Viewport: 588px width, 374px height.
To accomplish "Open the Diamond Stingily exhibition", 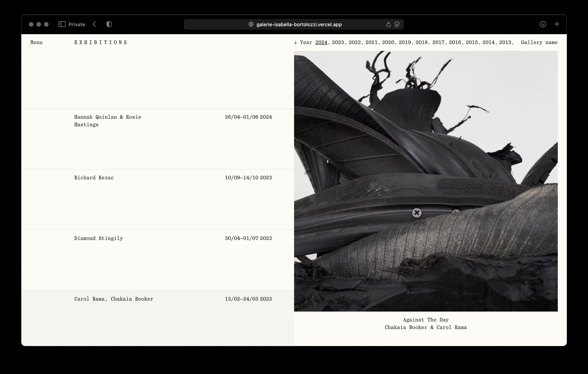I will point(98,238).
